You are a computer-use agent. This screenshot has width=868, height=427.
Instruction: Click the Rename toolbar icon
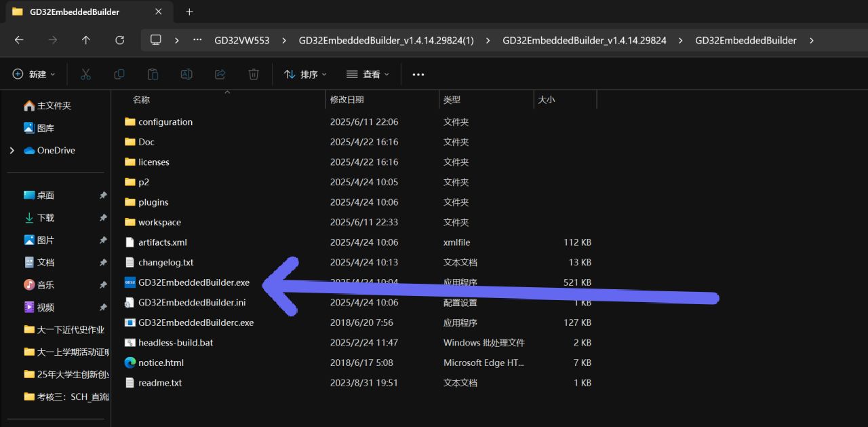(x=186, y=74)
